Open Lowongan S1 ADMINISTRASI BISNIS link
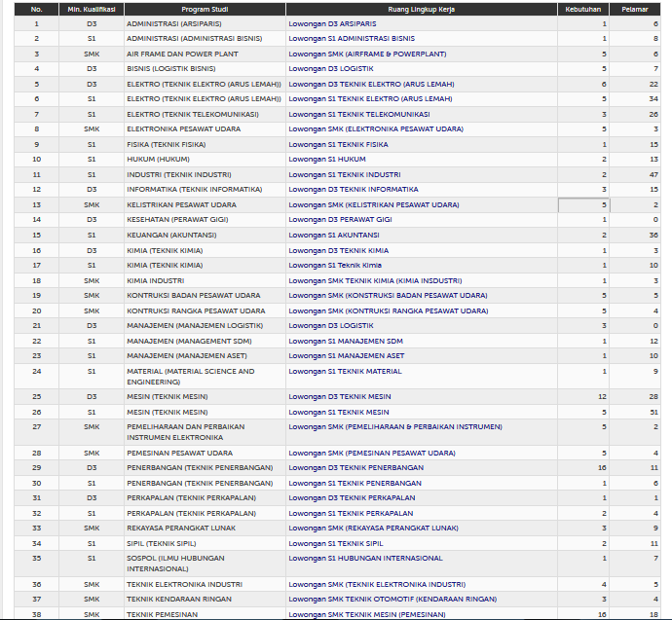Viewport: 672px width, 620px height. 352,39
